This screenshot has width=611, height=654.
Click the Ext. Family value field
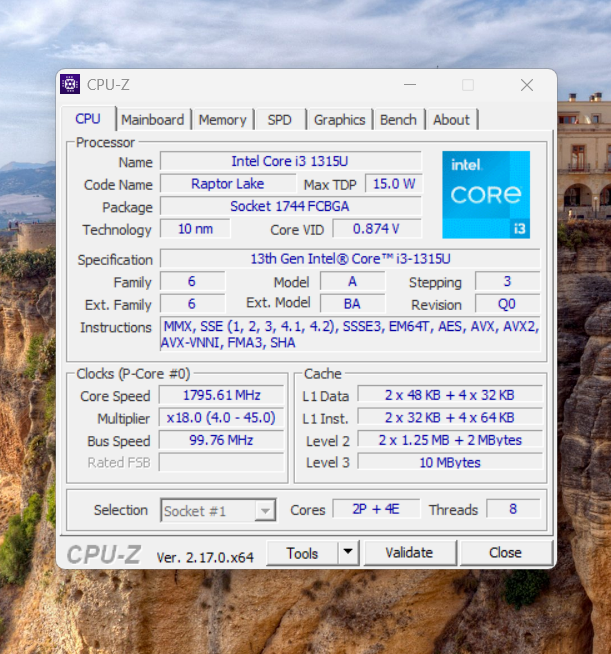(192, 304)
